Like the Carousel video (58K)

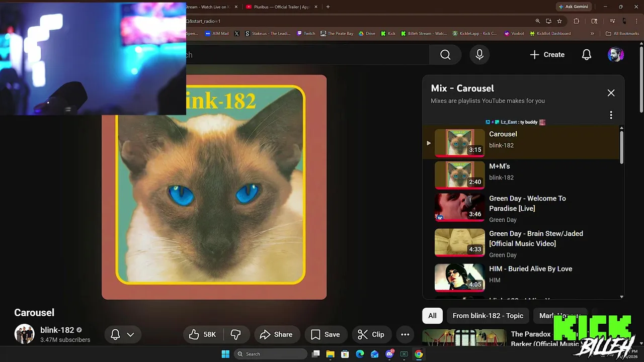coord(202,334)
